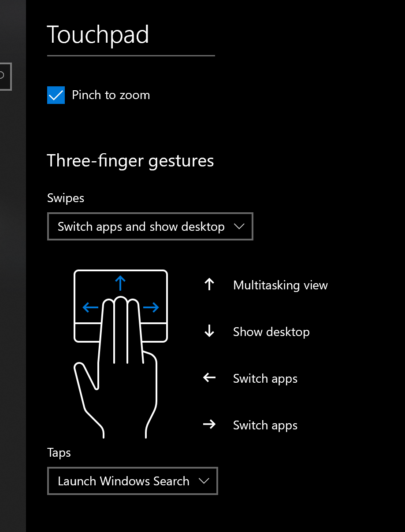Click the downward arrow Show desktop icon
Screen dimensions: 405x532
coord(209,331)
